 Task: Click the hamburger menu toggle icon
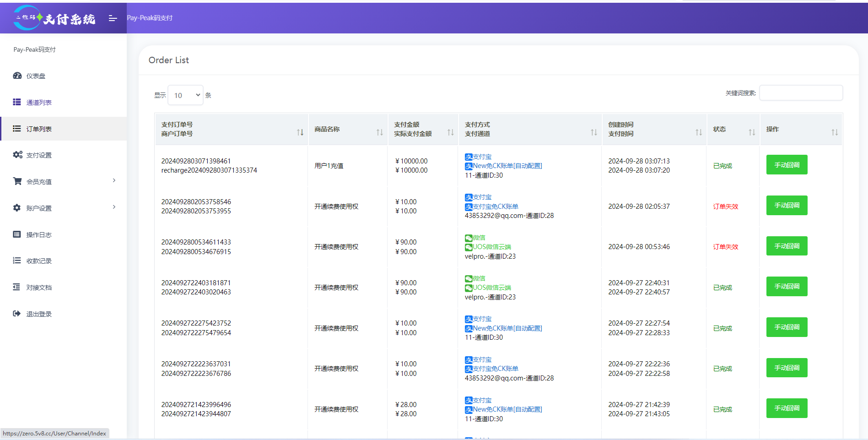tap(113, 18)
